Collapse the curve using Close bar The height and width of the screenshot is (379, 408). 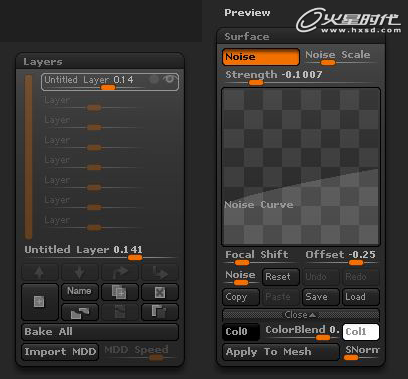(x=301, y=315)
